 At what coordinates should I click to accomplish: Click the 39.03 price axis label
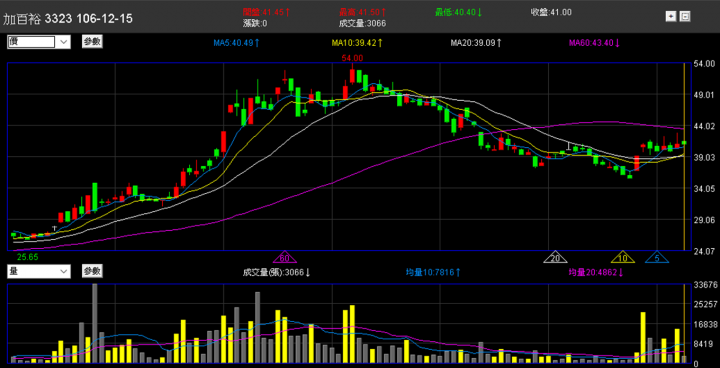click(x=705, y=157)
